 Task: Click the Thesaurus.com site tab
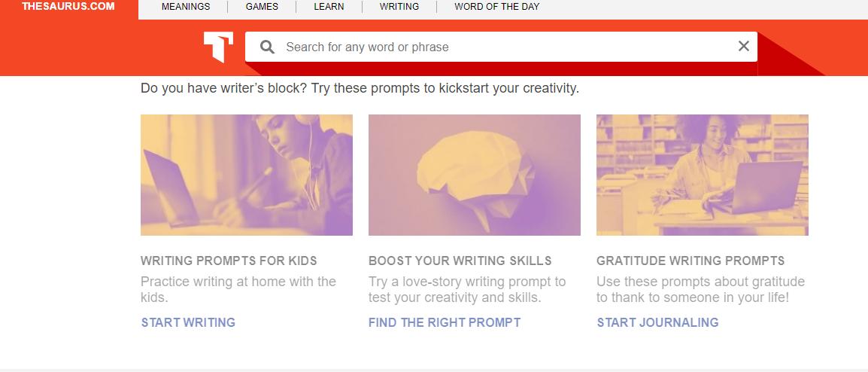point(68,7)
